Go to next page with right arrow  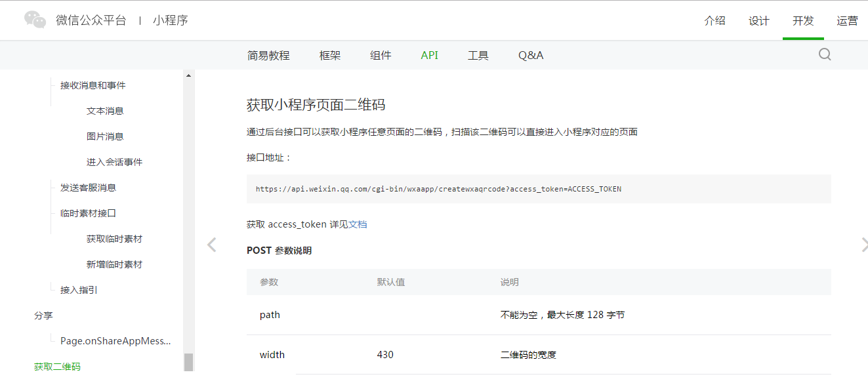pyautogui.click(x=863, y=245)
